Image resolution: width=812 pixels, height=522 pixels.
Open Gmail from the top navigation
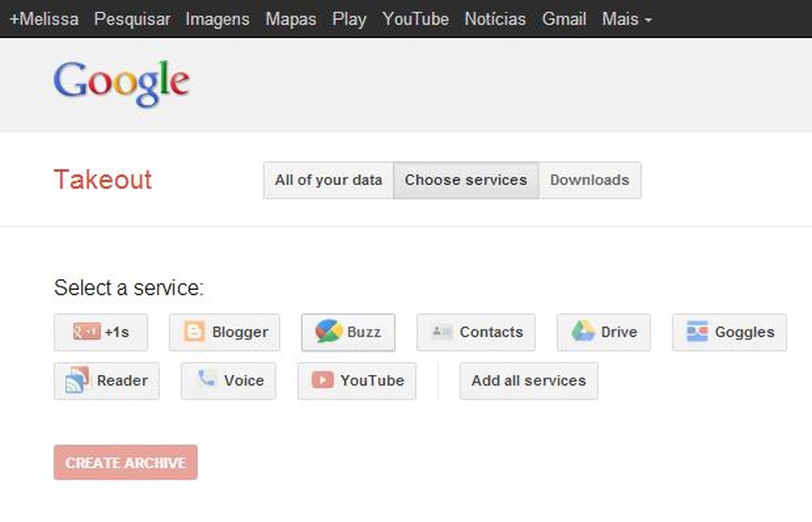(x=564, y=19)
